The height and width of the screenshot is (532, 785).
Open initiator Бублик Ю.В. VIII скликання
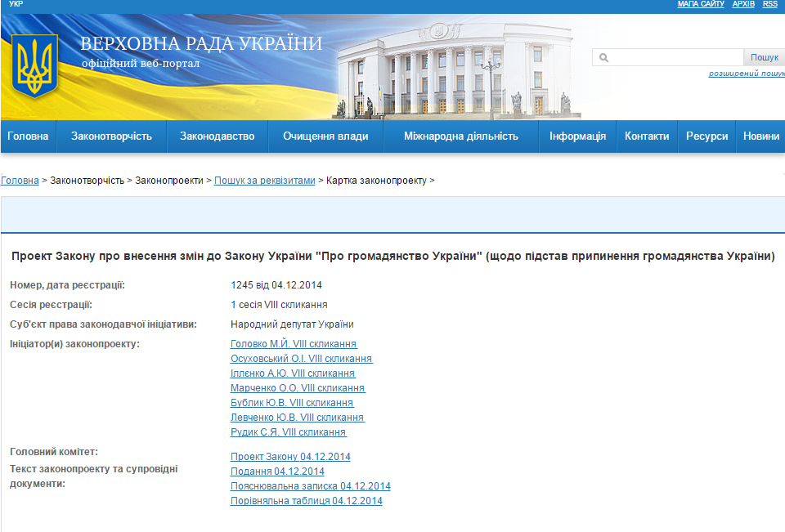click(293, 402)
